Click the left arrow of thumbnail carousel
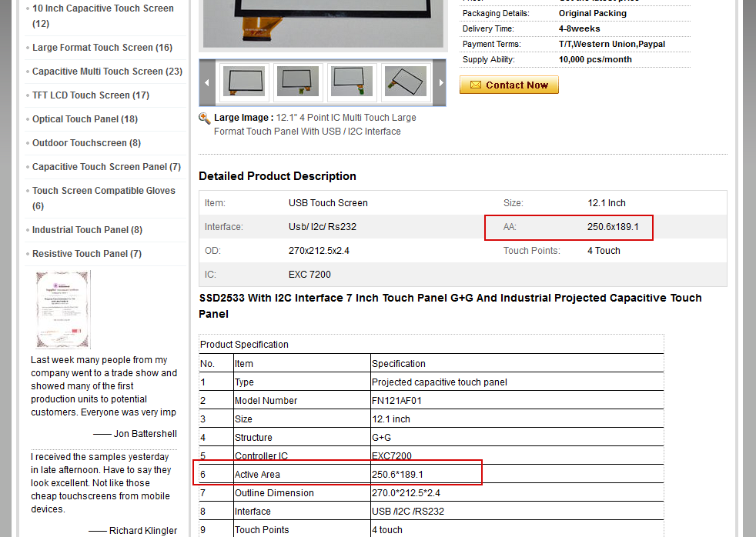The height and width of the screenshot is (537, 756). pyautogui.click(x=206, y=82)
